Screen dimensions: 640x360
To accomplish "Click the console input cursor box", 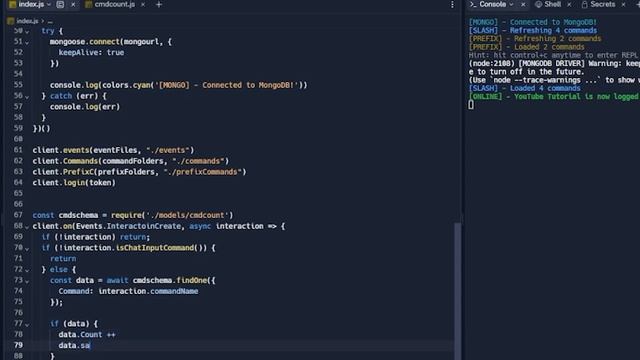I will tap(471, 105).
